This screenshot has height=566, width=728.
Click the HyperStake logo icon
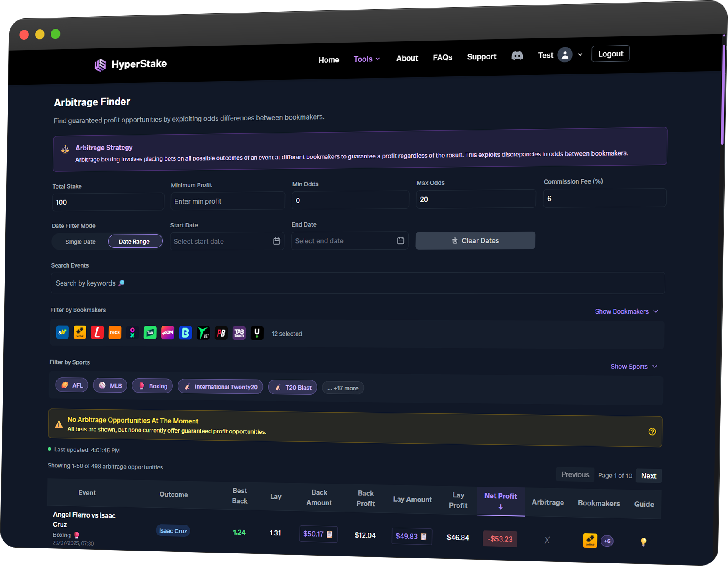coord(100,65)
